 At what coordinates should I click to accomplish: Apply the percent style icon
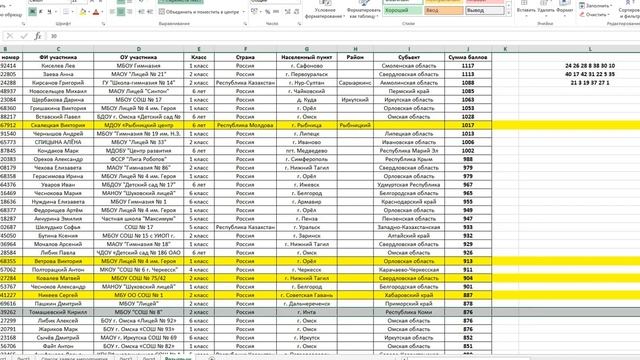[x=268, y=12]
